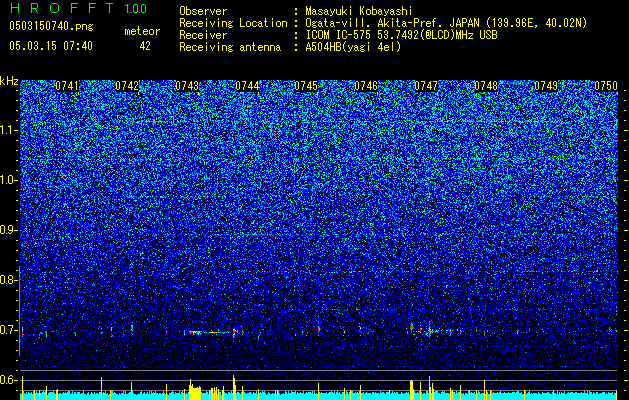
Task: Click the kHz axis unit label
Action: point(9,81)
